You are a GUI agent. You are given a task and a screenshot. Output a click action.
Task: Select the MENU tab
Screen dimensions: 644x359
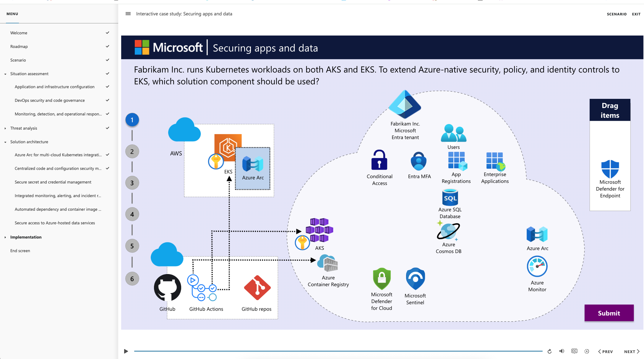click(12, 14)
